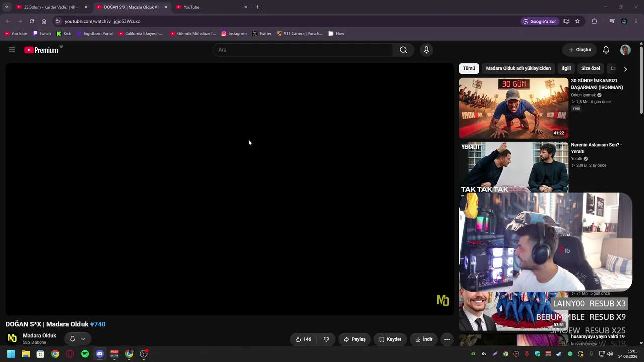644x362 pixels.
Task: Dislike the video with thumbs down
Action: click(326, 339)
